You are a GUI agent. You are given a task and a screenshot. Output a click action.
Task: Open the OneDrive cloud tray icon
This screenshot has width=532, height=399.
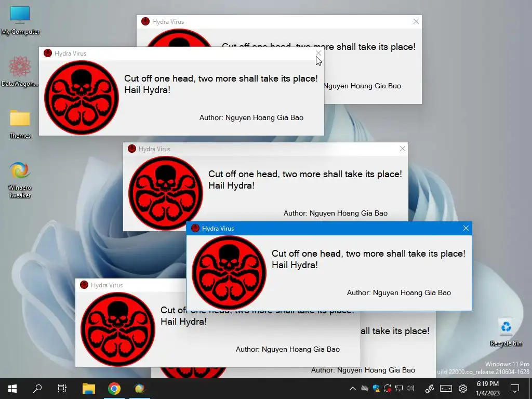pos(365,389)
